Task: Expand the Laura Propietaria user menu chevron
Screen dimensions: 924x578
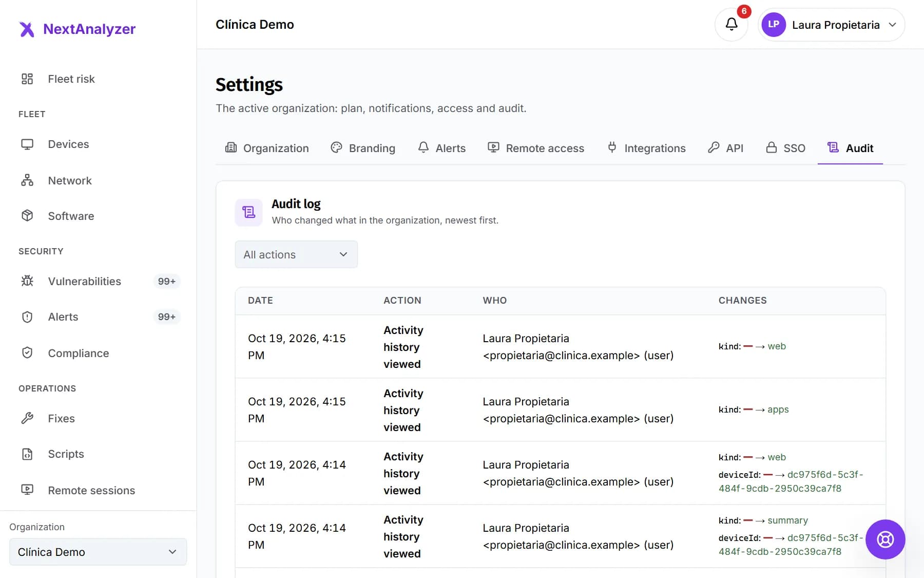Action: click(893, 25)
